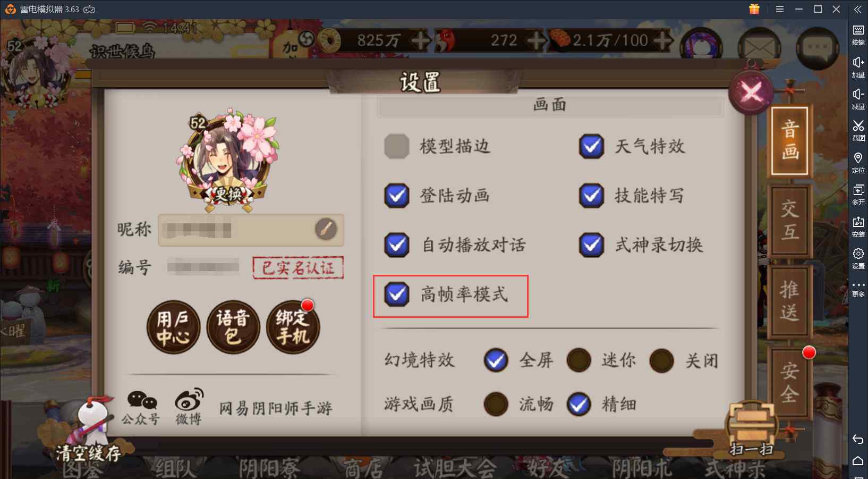Viewport: 868px width, 479px height.
Task: Open the emulator 定位 location icon
Action: coord(858,162)
